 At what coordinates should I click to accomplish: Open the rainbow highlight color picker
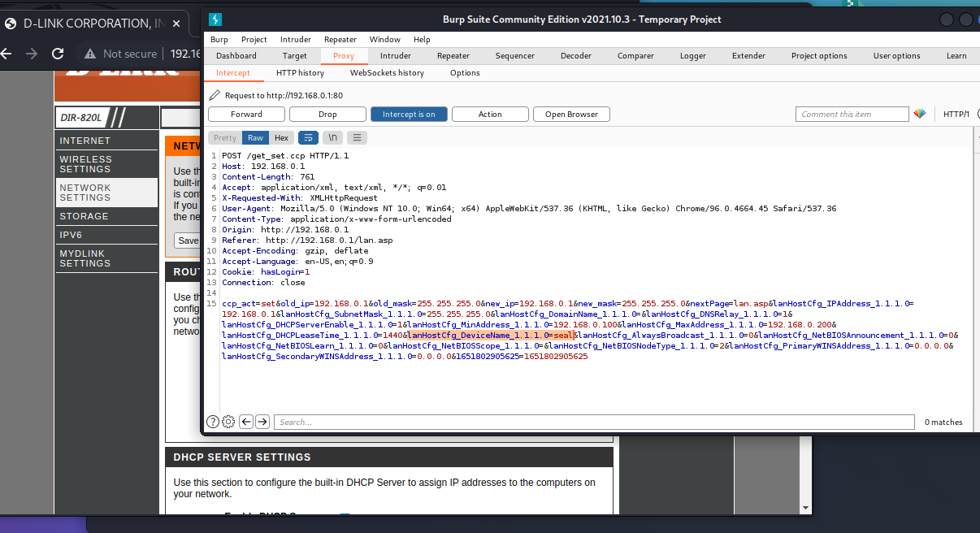point(920,115)
